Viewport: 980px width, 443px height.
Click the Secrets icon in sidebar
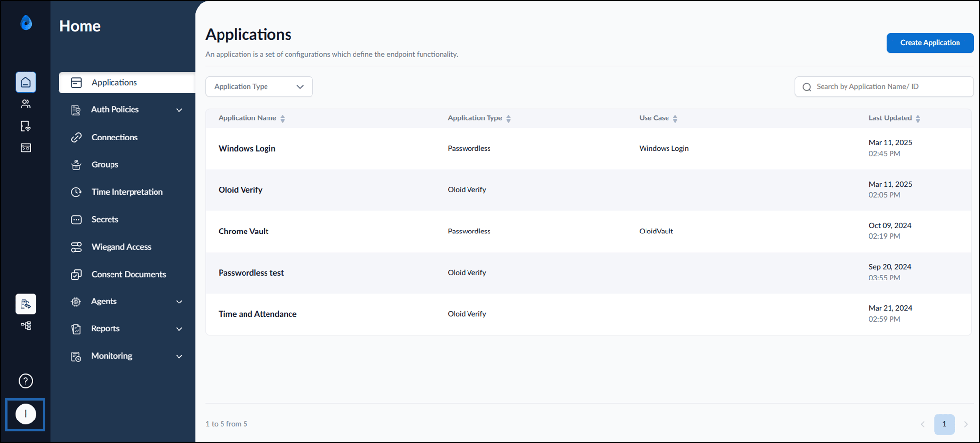tap(76, 220)
